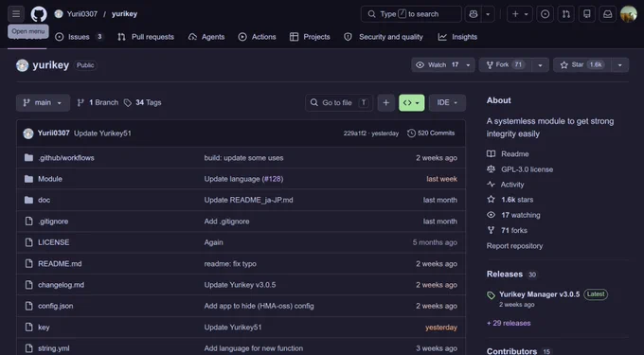Open the Yurii0307 owner link
Image resolution: width=644 pixels, height=355 pixels.
82,14
